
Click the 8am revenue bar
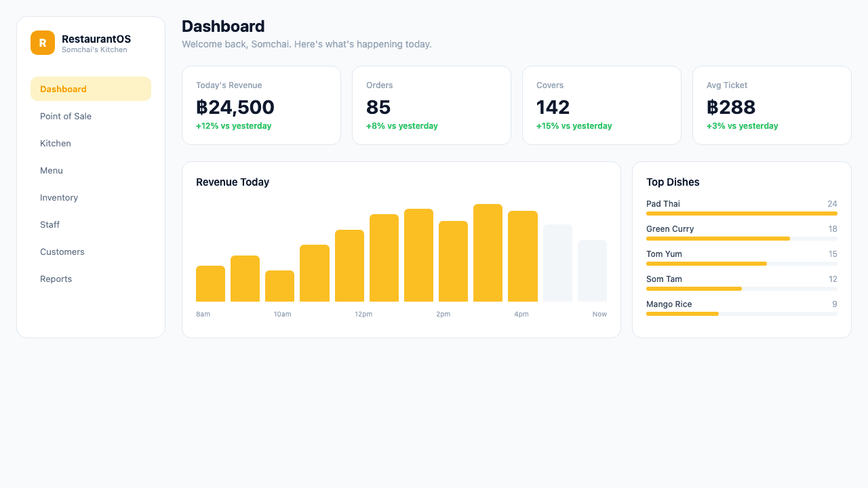tap(210, 284)
